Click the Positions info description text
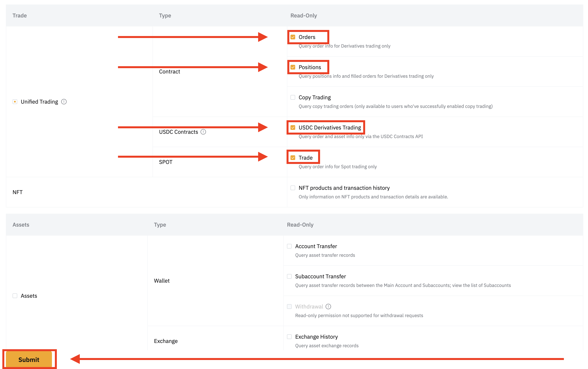 pos(366,76)
